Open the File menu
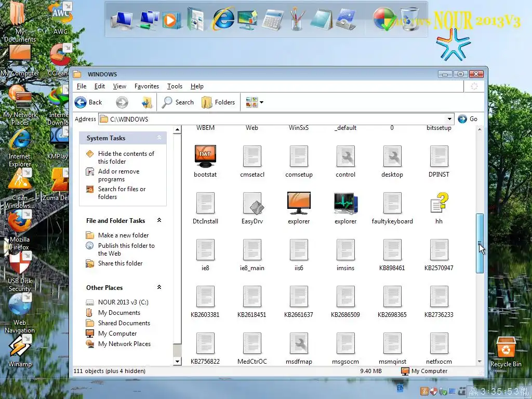Screen dimensions: 532x399 coord(82,86)
